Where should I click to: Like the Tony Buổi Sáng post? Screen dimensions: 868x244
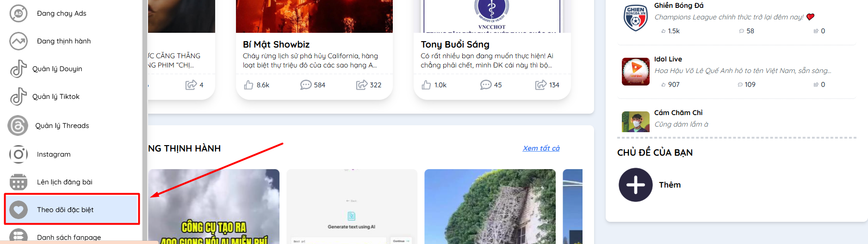pyautogui.click(x=427, y=85)
